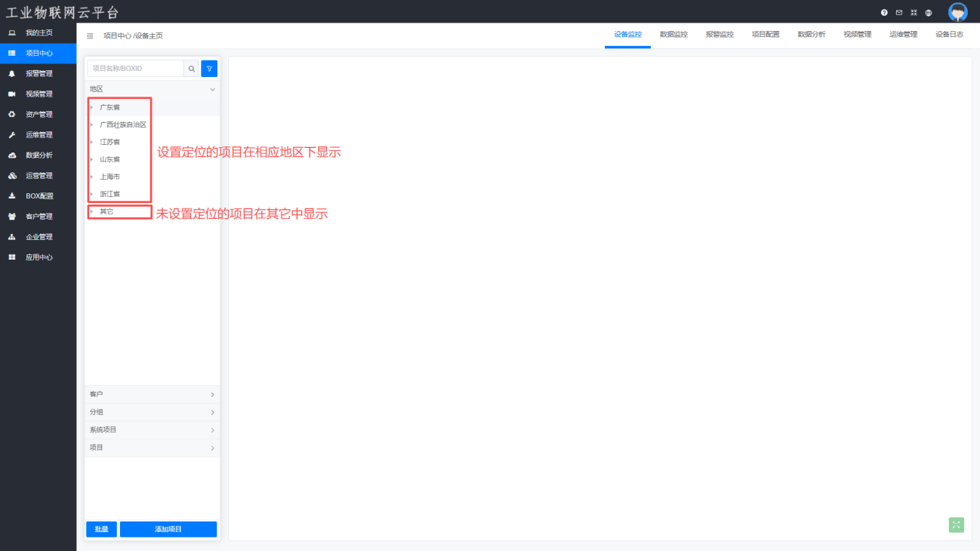Toggle the sidebar collapse hamburger icon
The height and width of the screenshot is (551, 980).
tap(90, 35)
